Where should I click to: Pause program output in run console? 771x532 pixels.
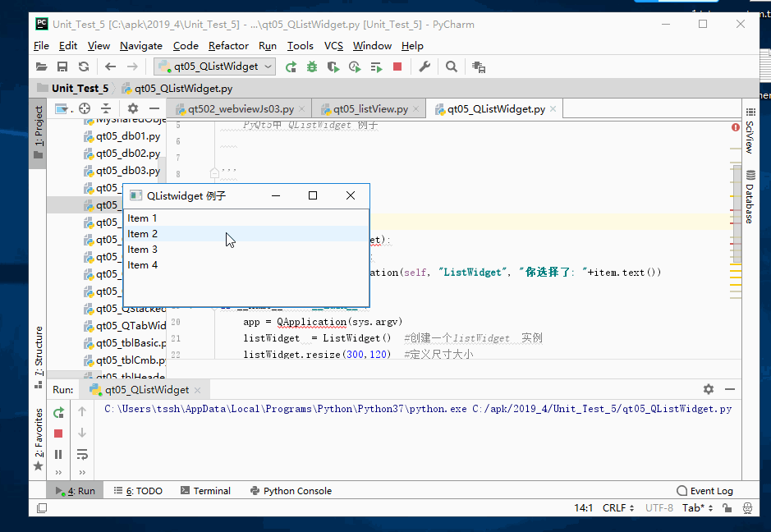tap(58, 454)
